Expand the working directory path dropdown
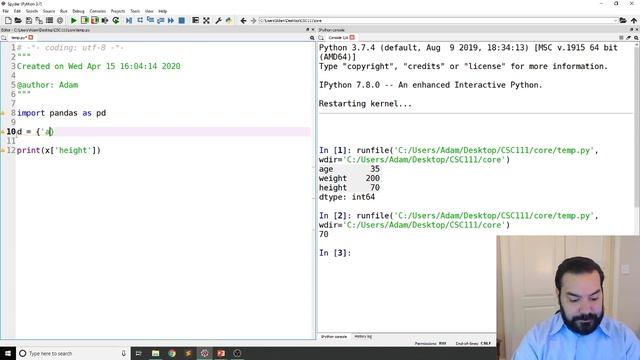The image size is (640, 360). [615, 20]
